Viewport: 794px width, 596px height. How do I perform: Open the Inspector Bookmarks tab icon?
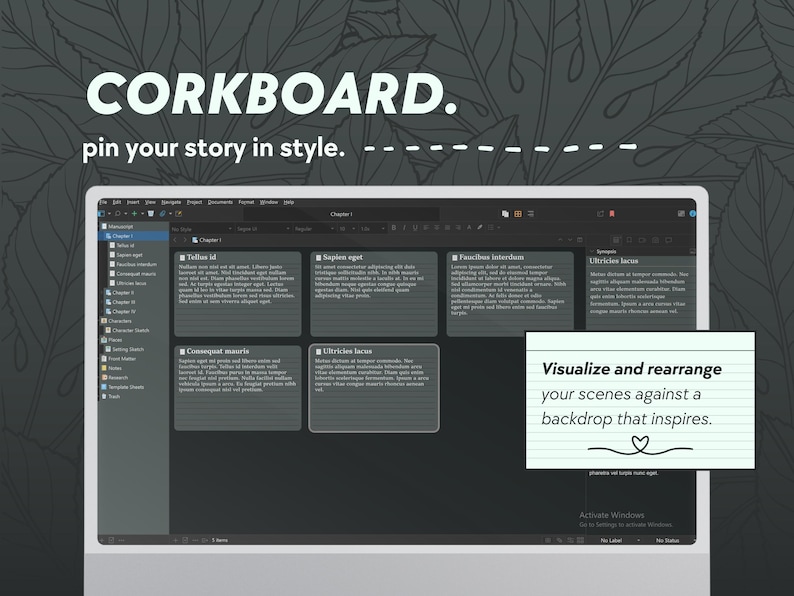629,240
